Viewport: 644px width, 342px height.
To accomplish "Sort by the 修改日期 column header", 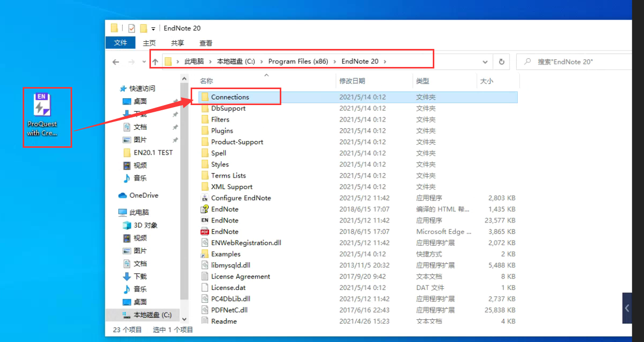I will [x=374, y=81].
